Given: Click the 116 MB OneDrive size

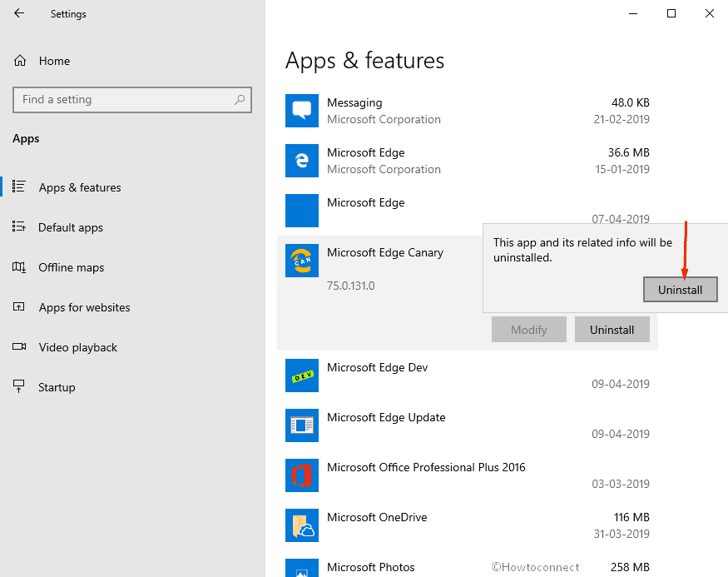Looking at the screenshot, I should 631,517.
